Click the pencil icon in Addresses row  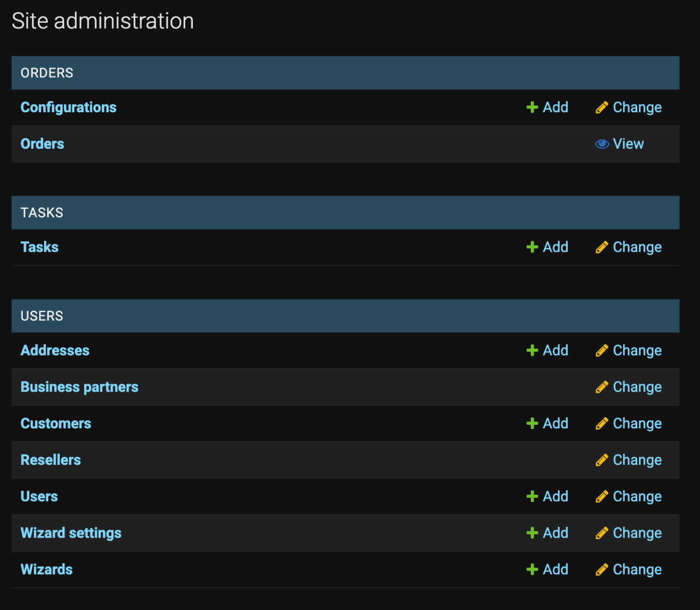tap(602, 350)
